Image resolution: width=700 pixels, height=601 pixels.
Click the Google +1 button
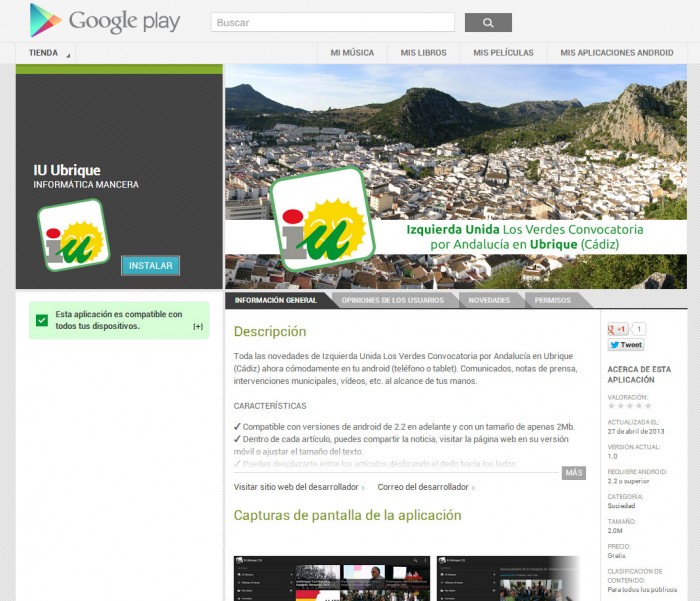[x=618, y=329]
